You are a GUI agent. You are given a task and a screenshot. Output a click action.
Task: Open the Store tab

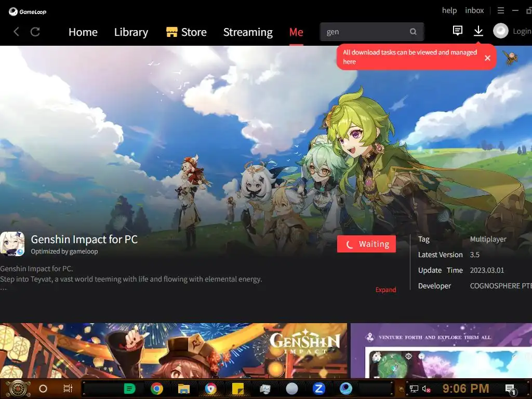[187, 32]
